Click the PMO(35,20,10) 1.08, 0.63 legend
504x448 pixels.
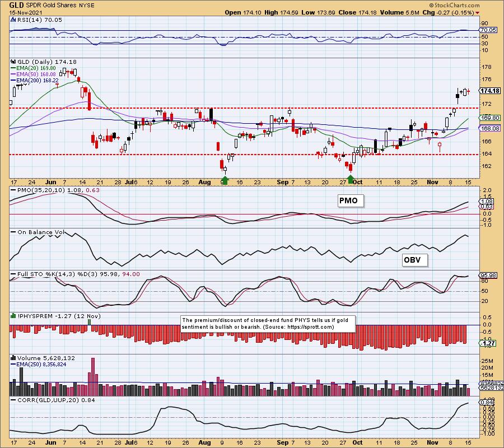pyautogui.click(x=55, y=190)
